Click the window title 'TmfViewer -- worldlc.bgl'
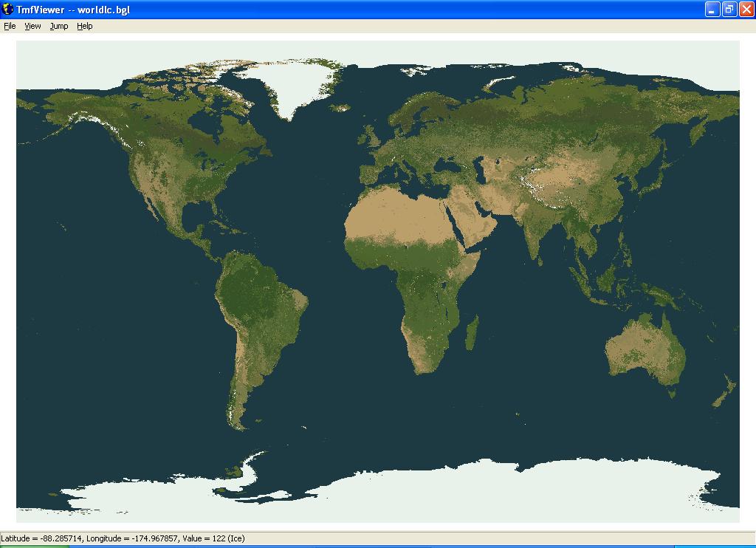Viewport: 756px width, 548px height. click(x=73, y=10)
